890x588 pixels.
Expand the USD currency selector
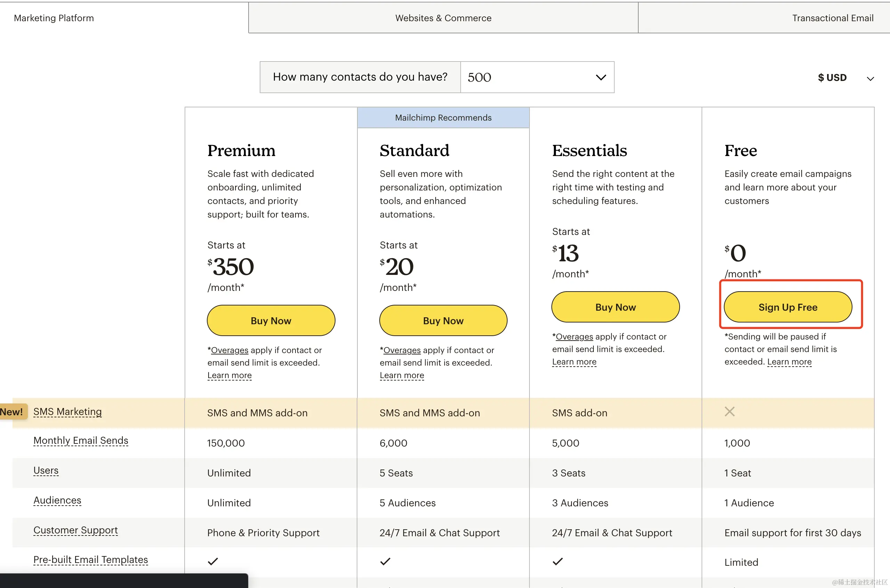pyautogui.click(x=832, y=77)
